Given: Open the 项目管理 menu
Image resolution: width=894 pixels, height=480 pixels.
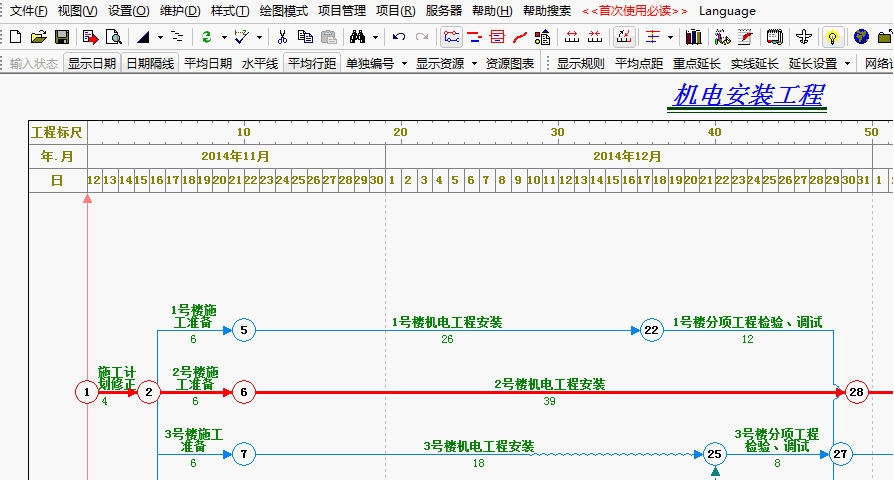Looking at the screenshot, I should [342, 11].
